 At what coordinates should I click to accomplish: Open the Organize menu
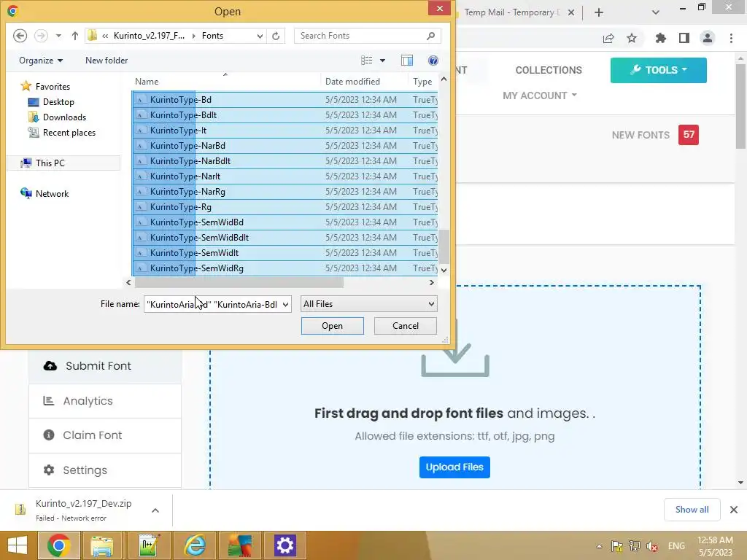41,61
